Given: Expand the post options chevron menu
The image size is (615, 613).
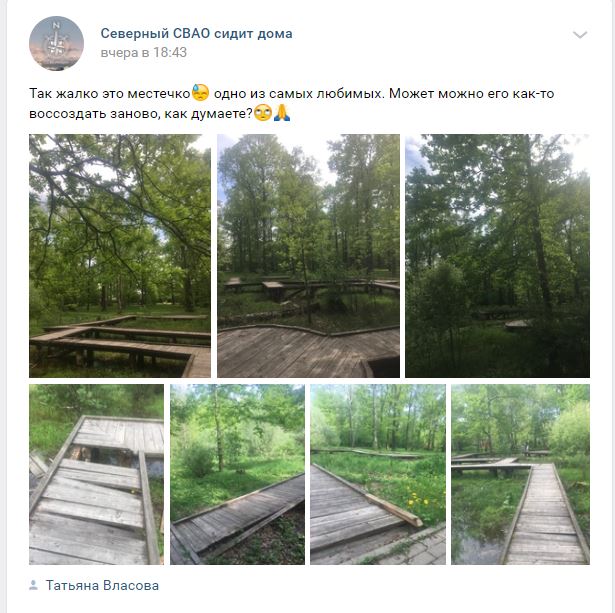Looking at the screenshot, I should tap(580, 35).
